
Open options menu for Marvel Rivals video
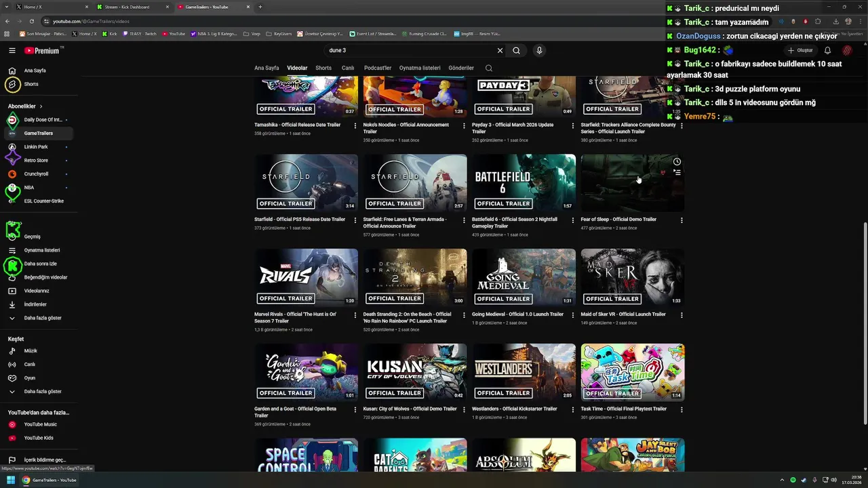(355, 315)
